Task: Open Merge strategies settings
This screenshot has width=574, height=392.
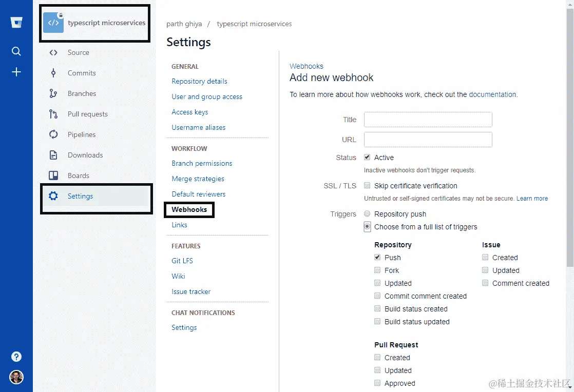Action: (198, 179)
